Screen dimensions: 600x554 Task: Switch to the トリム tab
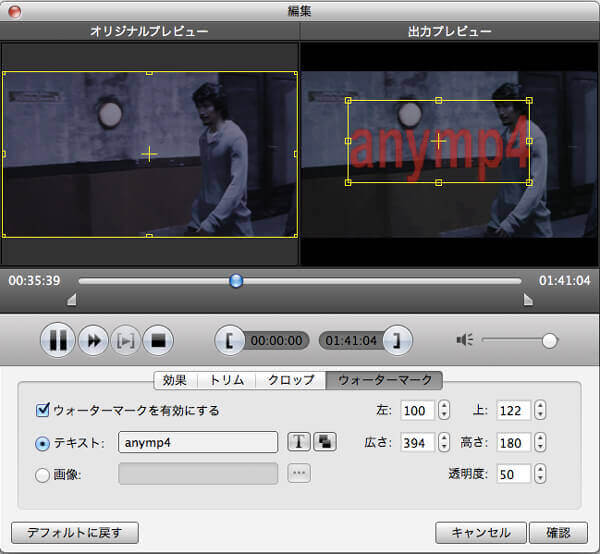pos(226,380)
